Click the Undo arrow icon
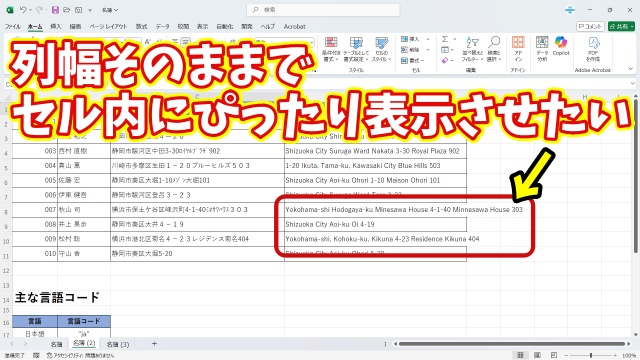The height and width of the screenshot is (360, 640). click(x=23, y=10)
